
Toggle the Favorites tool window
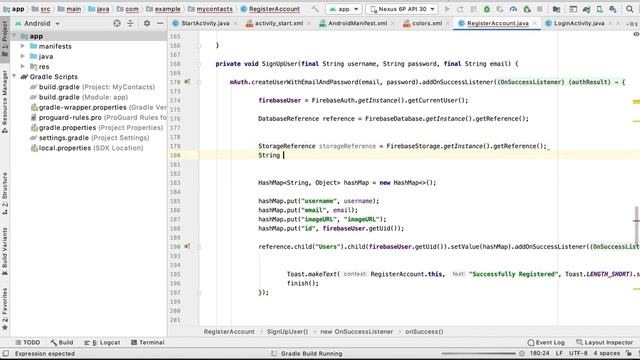pyautogui.click(x=5, y=309)
